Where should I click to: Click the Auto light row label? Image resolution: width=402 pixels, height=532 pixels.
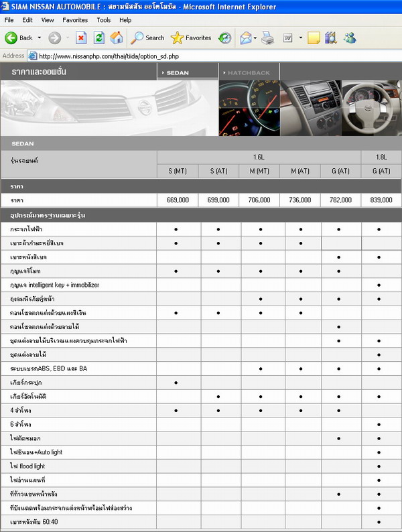36,452
